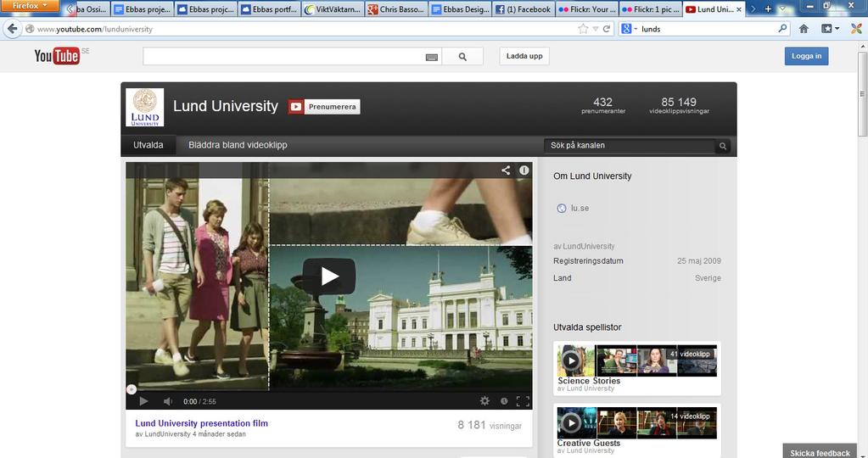Click the 8 181 visningar count

pos(490,425)
